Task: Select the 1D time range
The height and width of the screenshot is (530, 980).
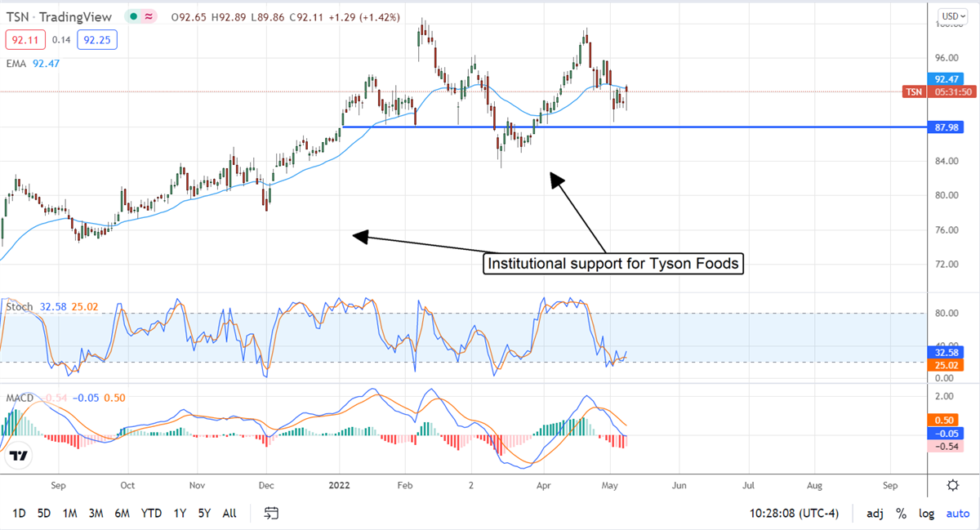Action: (x=20, y=514)
